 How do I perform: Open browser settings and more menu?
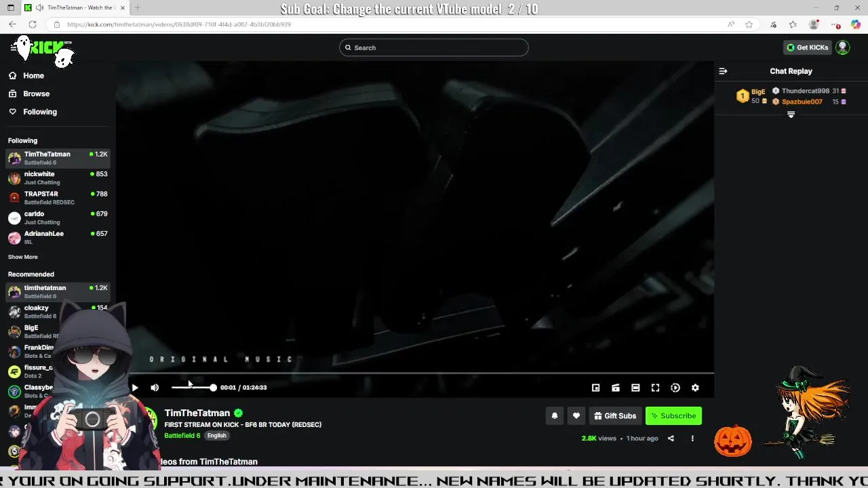[835, 24]
